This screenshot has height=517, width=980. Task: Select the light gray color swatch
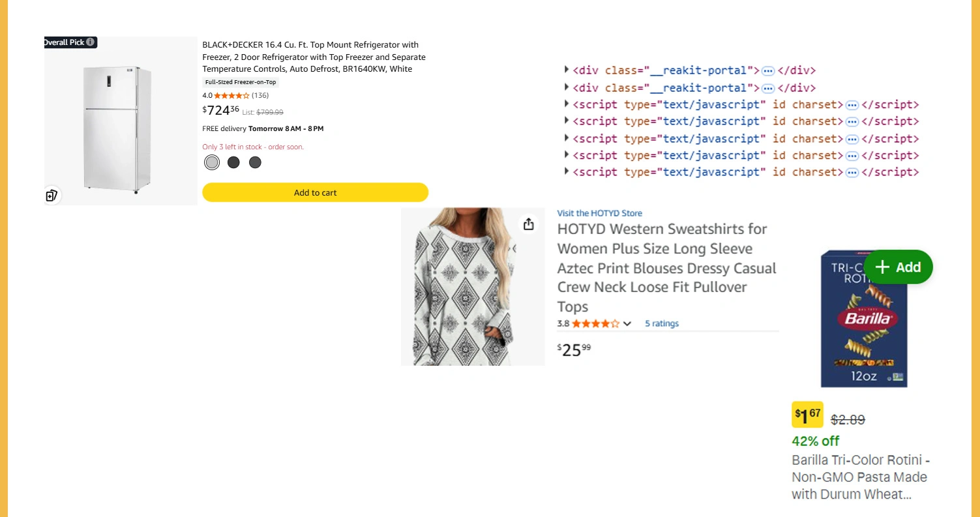[x=212, y=162]
